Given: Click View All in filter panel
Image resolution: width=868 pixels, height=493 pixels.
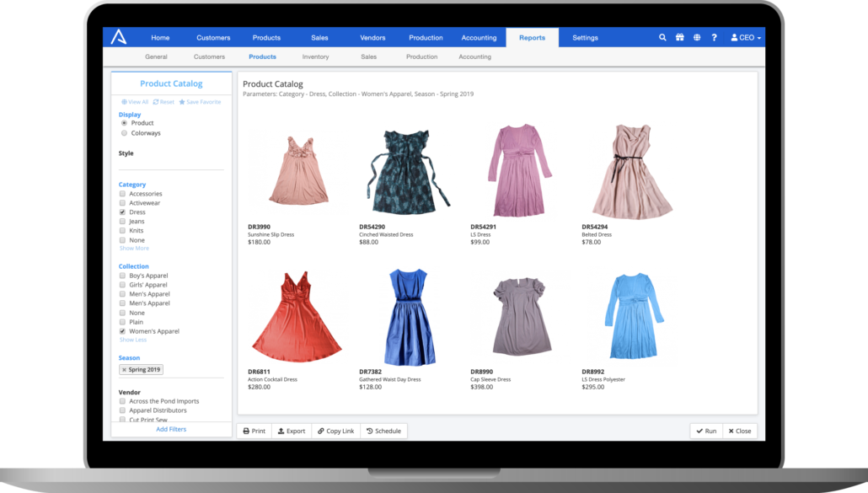Looking at the screenshot, I should (135, 102).
